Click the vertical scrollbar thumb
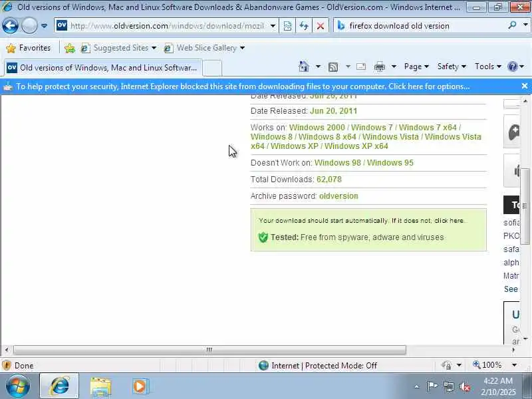 click(525, 206)
